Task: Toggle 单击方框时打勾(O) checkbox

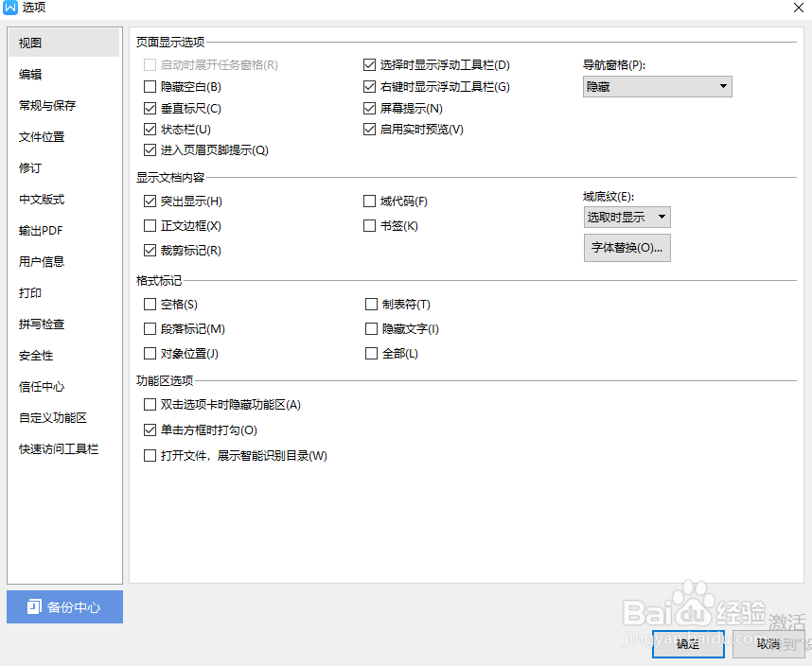Action: point(150,429)
